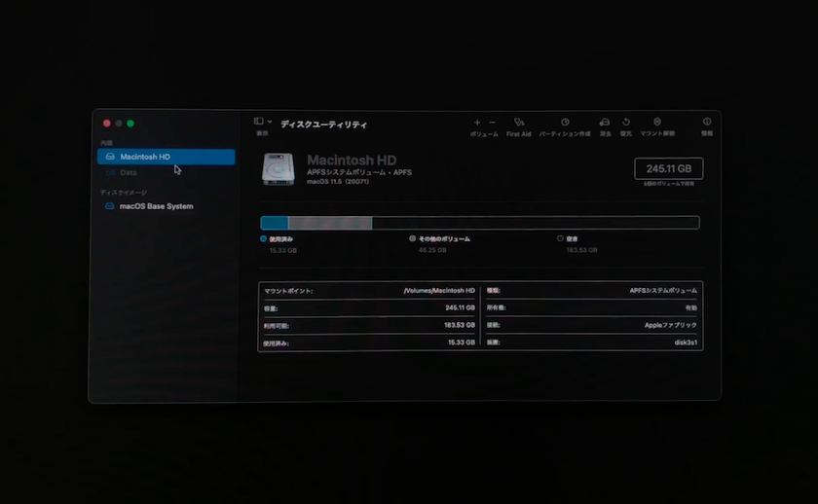Open the info (情報) icon
818x504 pixels.
[707, 122]
